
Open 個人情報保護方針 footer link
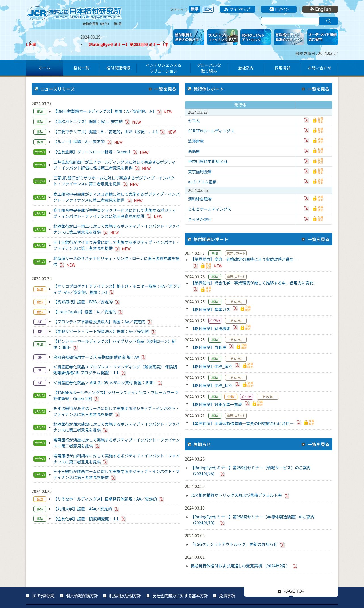coord(82,596)
